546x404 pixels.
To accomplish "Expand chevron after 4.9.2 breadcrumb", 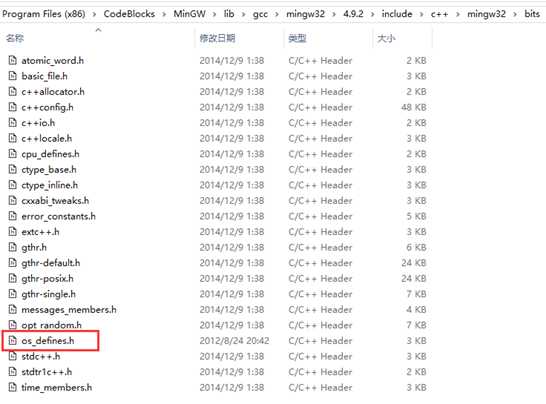I will click(372, 15).
